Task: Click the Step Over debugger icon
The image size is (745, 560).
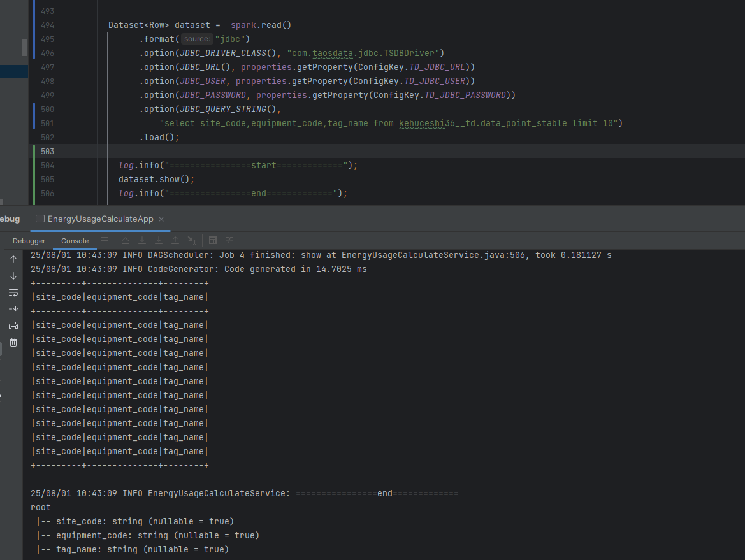Action: (126, 241)
